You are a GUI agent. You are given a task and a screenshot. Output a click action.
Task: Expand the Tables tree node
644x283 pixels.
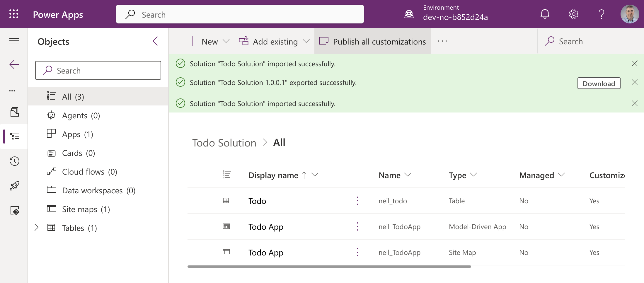click(36, 228)
